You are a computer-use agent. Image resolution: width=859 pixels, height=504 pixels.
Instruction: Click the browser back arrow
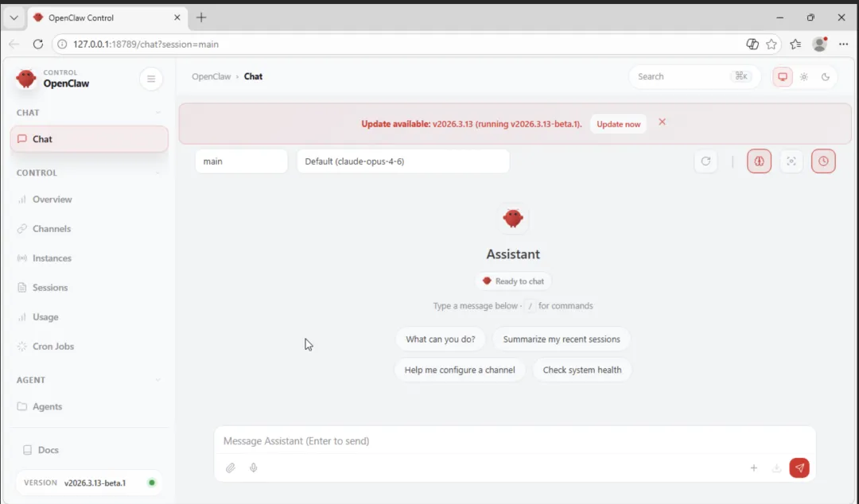14,45
